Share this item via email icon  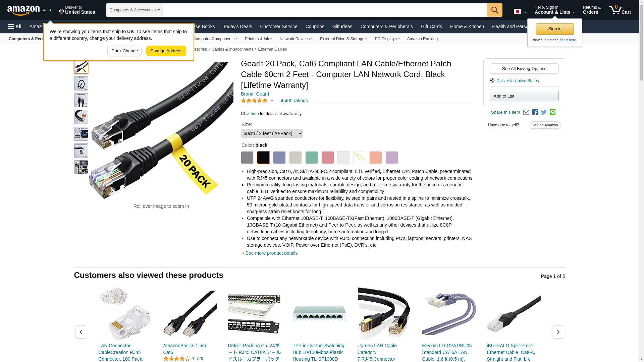[526, 112]
